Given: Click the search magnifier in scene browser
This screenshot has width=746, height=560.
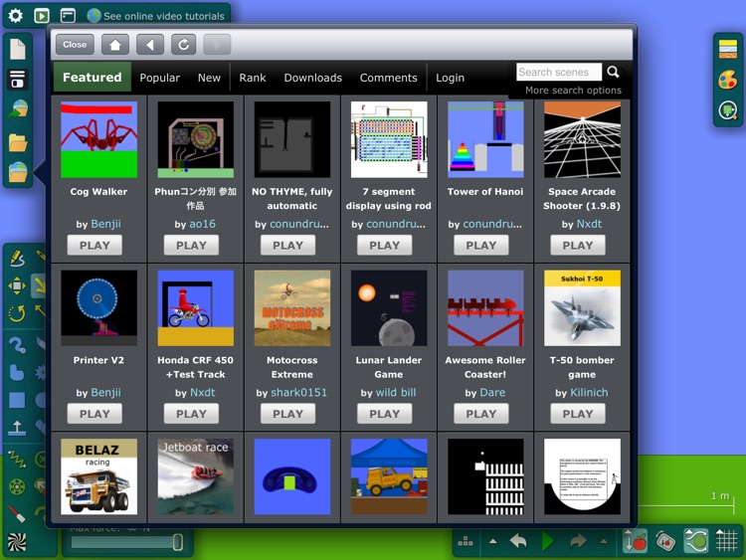Looking at the screenshot, I should (x=614, y=72).
